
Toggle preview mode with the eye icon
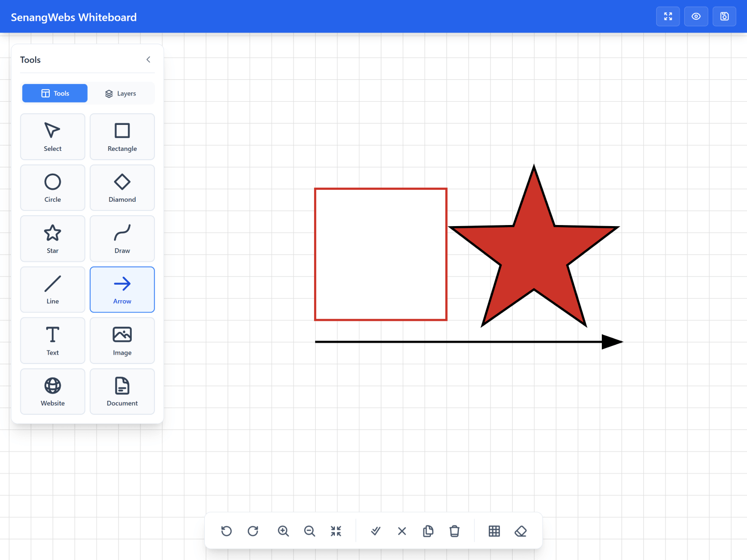(x=696, y=17)
